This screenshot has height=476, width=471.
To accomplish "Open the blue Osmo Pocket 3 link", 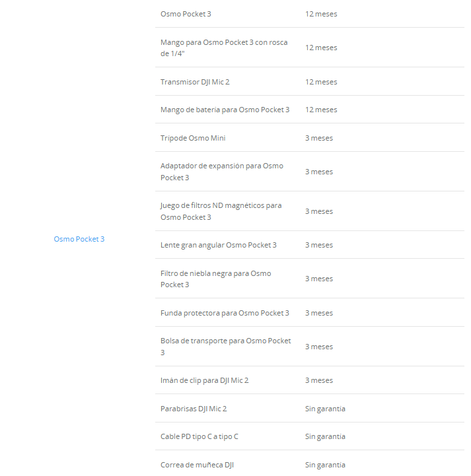I will point(79,239).
